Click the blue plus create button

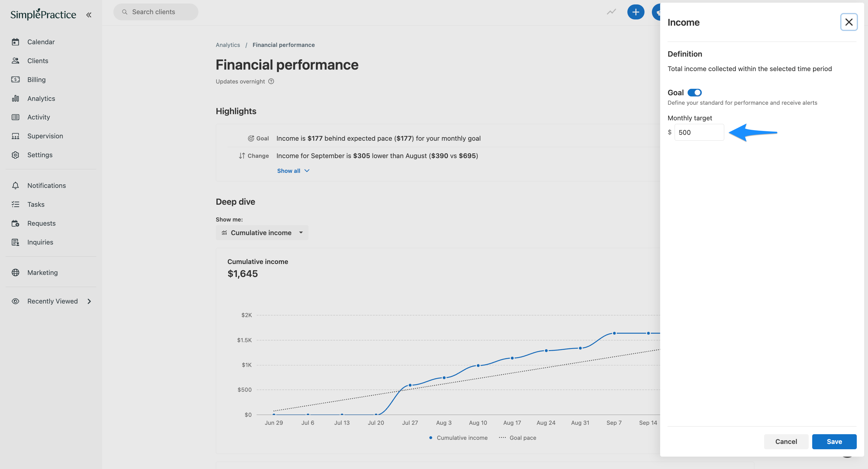[x=635, y=12]
